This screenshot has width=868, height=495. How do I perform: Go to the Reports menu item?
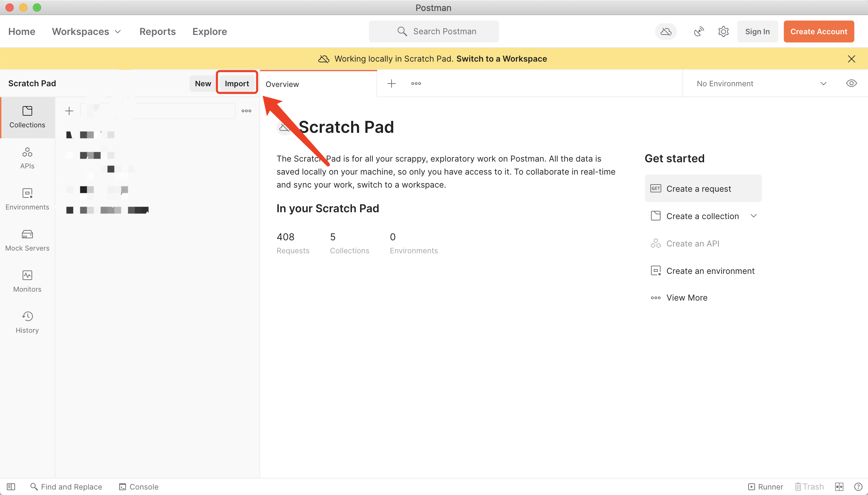tap(157, 31)
